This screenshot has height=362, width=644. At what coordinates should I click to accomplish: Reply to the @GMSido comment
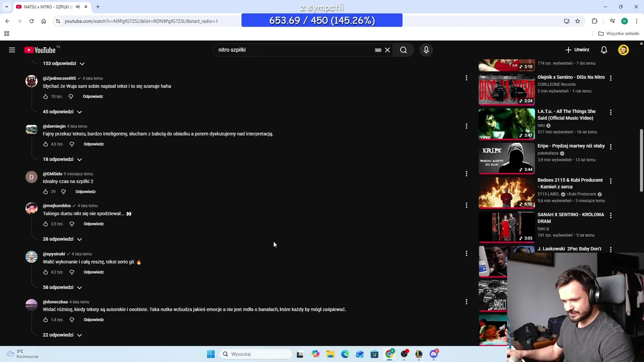(x=86, y=192)
